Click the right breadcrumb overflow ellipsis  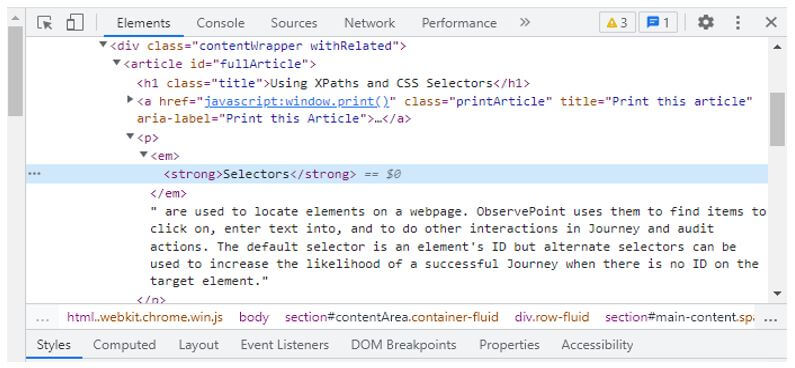pos(770,319)
